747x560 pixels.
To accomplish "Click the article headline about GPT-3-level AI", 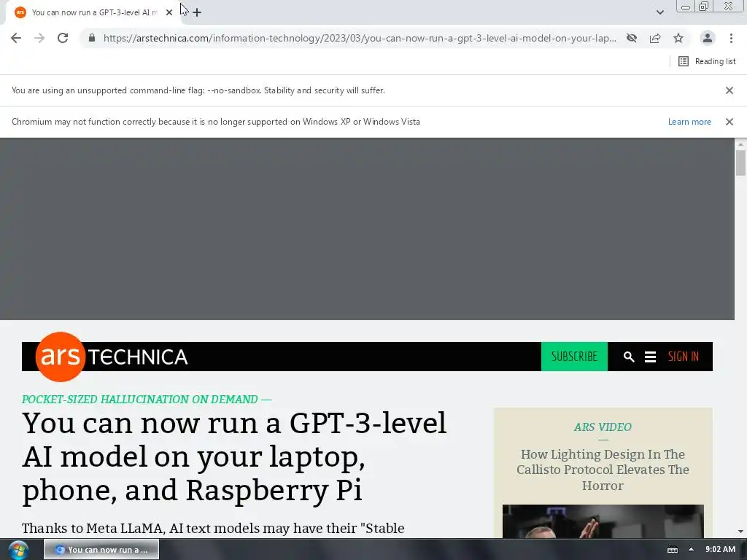I will tap(234, 456).
